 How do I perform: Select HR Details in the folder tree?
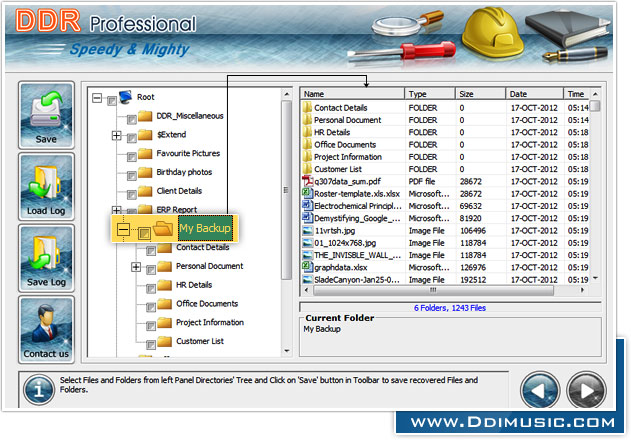click(x=194, y=285)
